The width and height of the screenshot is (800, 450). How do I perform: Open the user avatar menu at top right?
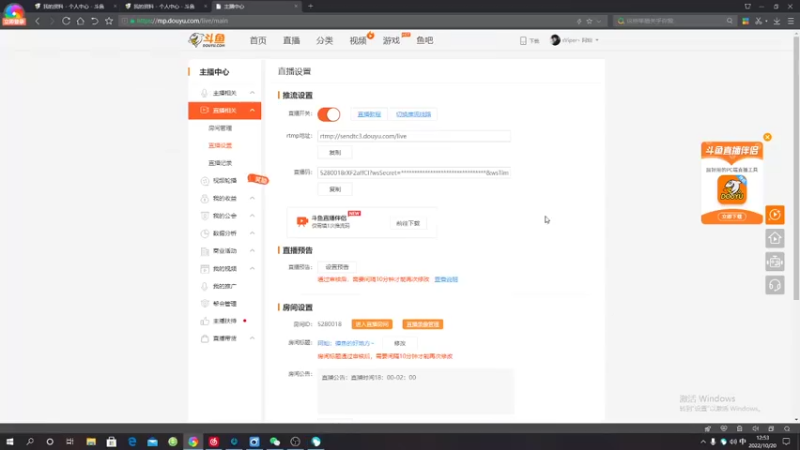tap(574, 40)
